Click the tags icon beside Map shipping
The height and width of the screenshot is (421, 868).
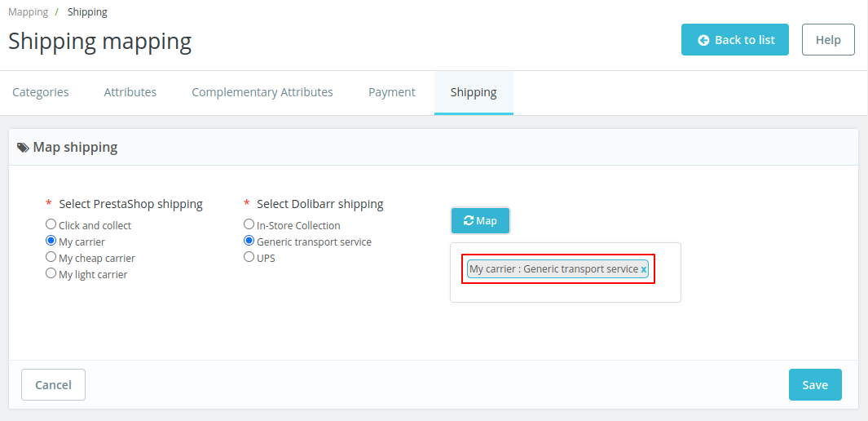coord(23,148)
